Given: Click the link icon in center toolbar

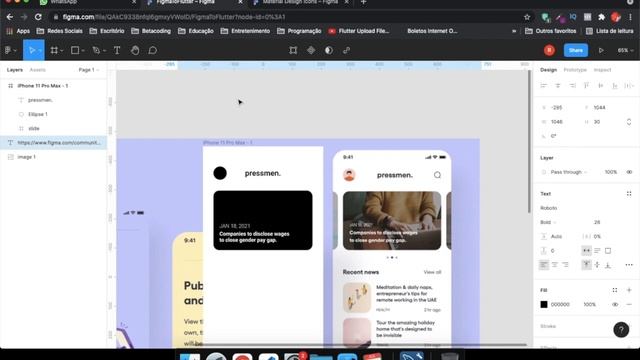Looking at the screenshot, I should [x=347, y=50].
